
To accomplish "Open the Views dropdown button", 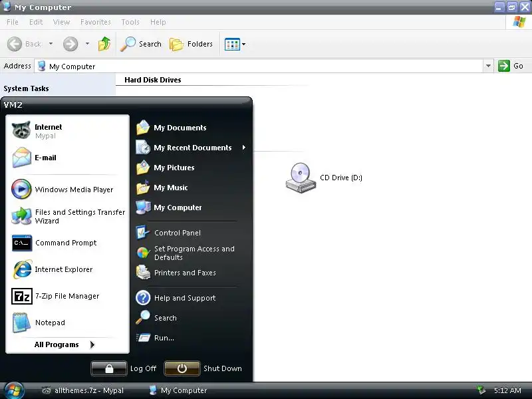I will click(235, 44).
